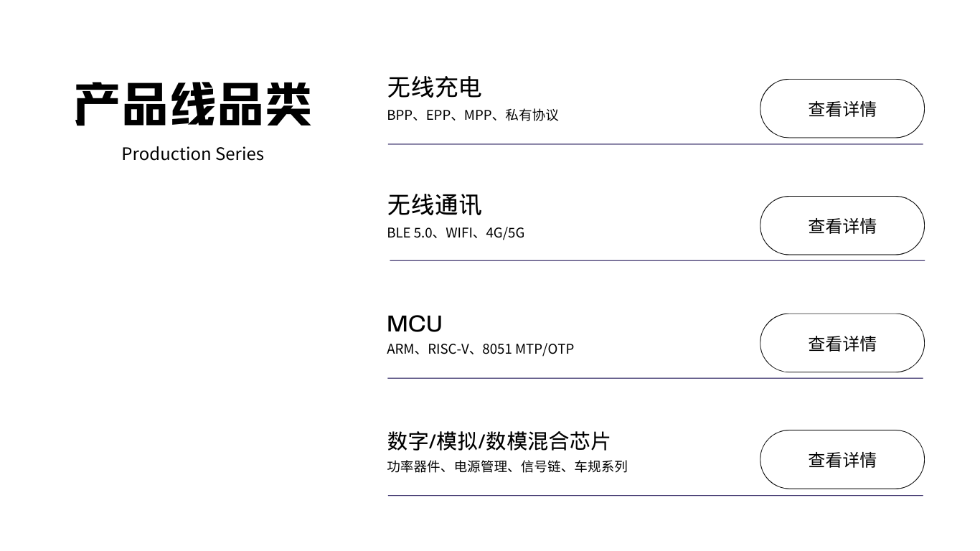This screenshot has height=551, width=980.
Task: Click the 数字/模拟/数模混合芯片 heading
Action: click(x=498, y=441)
